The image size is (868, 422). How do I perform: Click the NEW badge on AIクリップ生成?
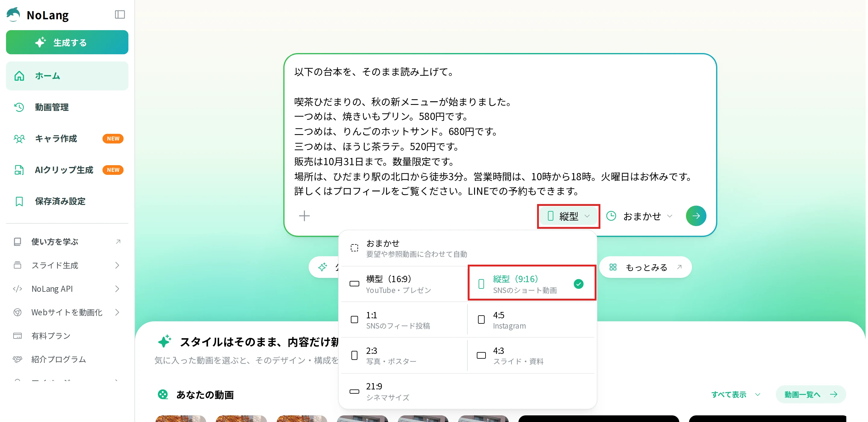tap(113, 170)
